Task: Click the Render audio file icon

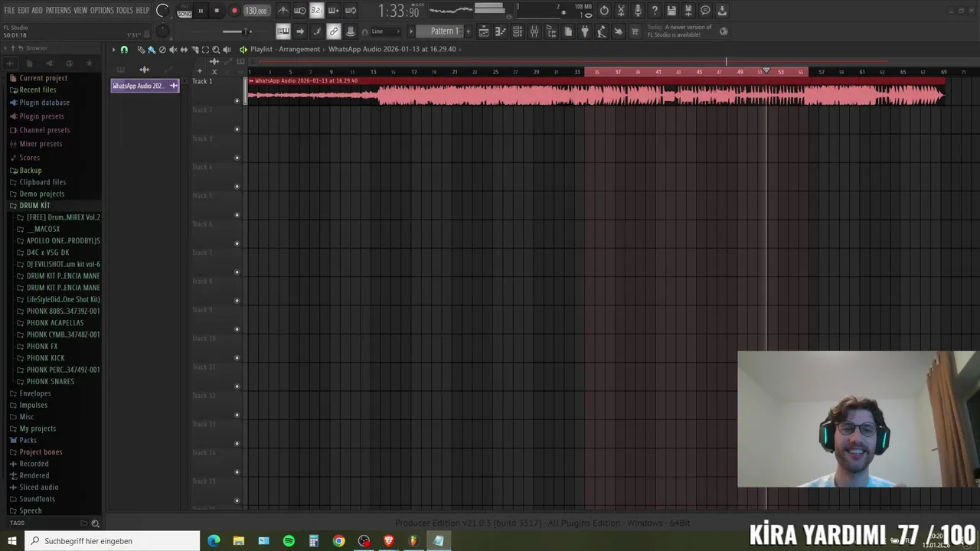Action: click(688, 11)
